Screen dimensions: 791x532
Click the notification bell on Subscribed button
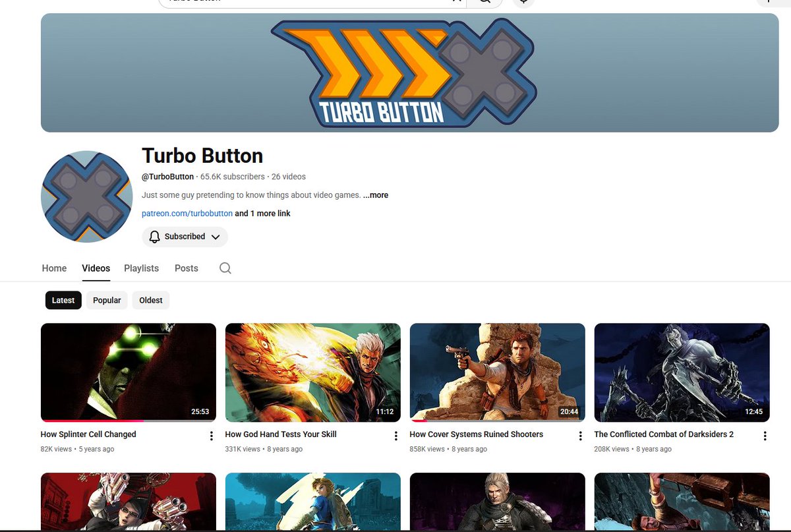(x=155, y=237)
